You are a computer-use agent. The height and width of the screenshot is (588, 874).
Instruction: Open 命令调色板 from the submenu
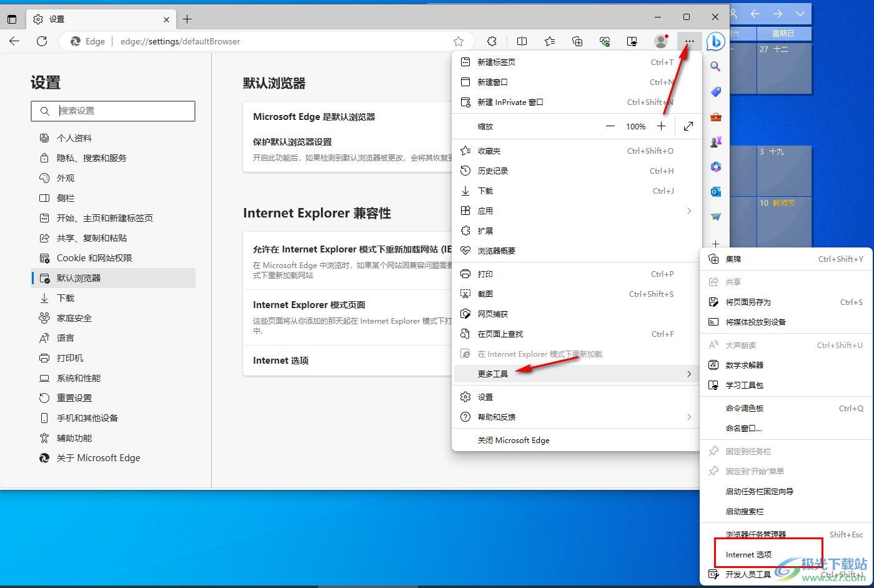click(787, 408)
